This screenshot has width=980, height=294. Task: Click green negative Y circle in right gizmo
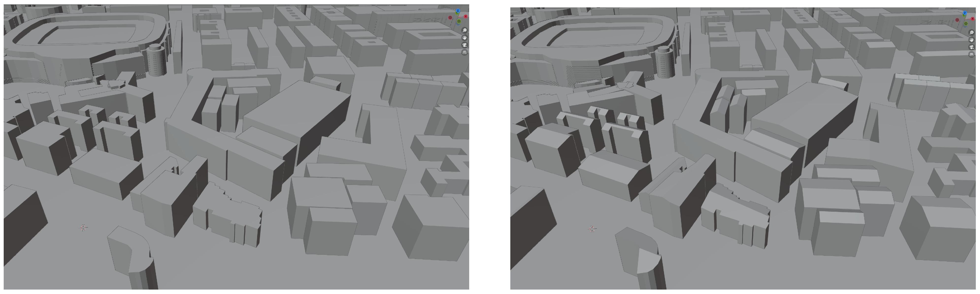tap(966, 24)
